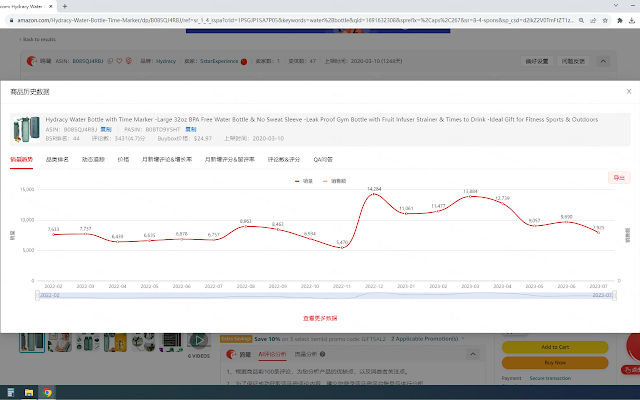Open a new Chrome tab
The image size is (640, 400).
pyautogui.click(x=64, y=6)
